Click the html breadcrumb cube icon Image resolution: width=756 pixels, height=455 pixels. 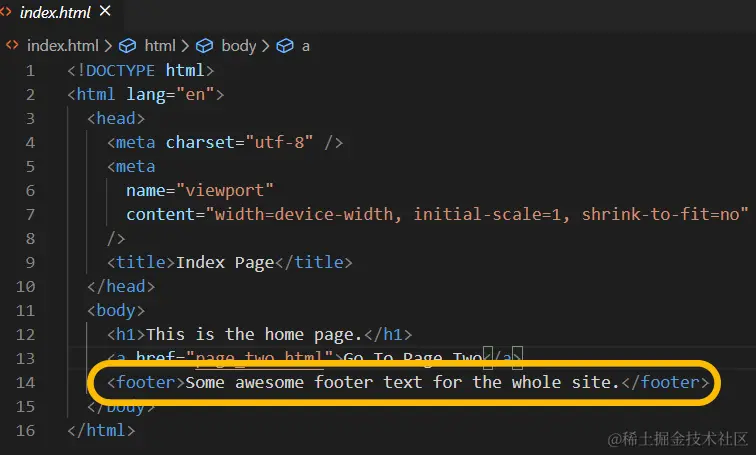[128, 46]
